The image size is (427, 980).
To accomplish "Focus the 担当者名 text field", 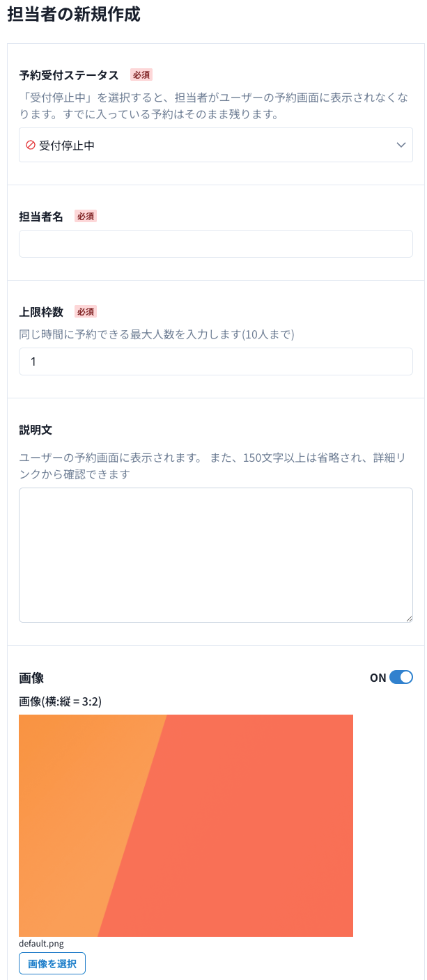I will click(x=216, y=244).
